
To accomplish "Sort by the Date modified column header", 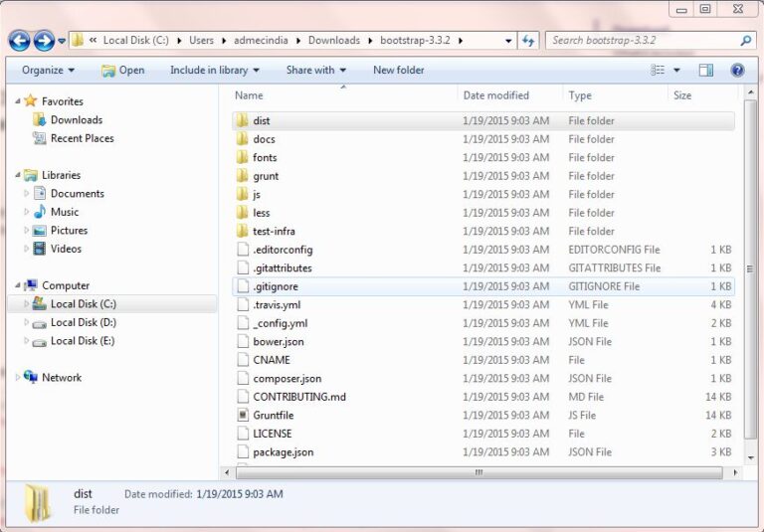I will [495, 95].
